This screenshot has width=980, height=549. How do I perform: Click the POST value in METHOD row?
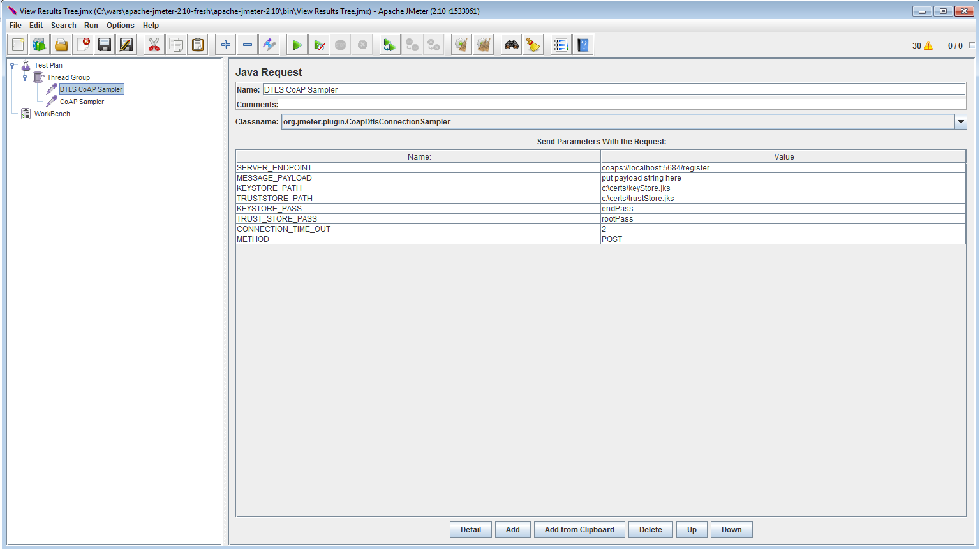pyautogui.click(x=783, y=239)
